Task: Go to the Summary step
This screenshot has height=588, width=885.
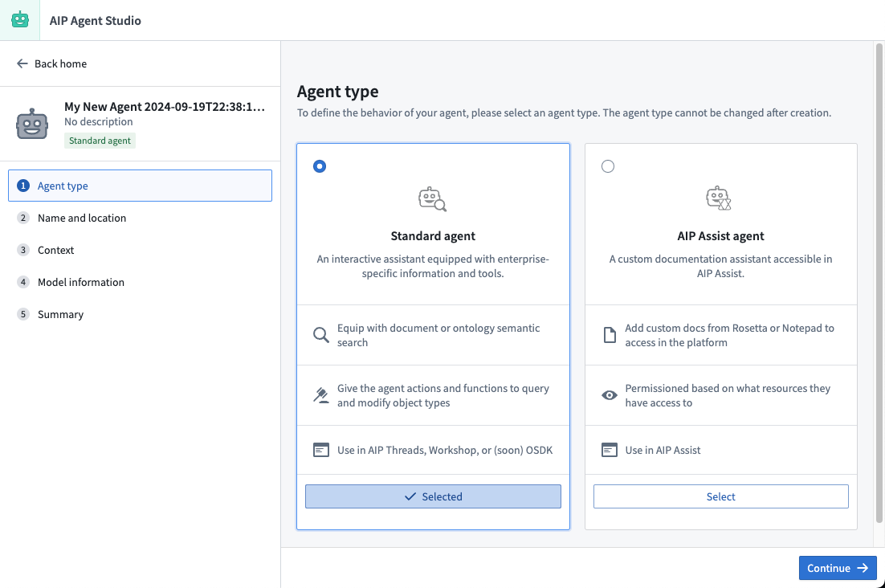Action: 140,314
